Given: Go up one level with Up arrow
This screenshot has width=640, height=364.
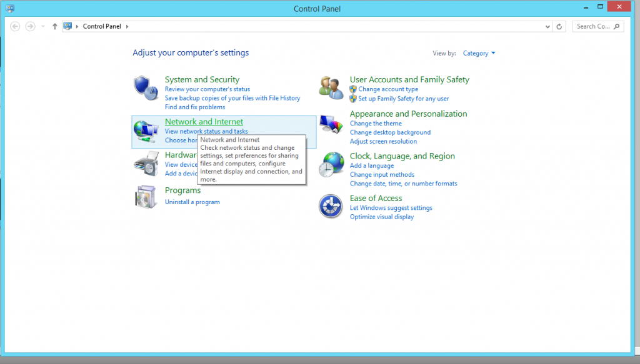Looking at the screenshot, I should [55, 26].
